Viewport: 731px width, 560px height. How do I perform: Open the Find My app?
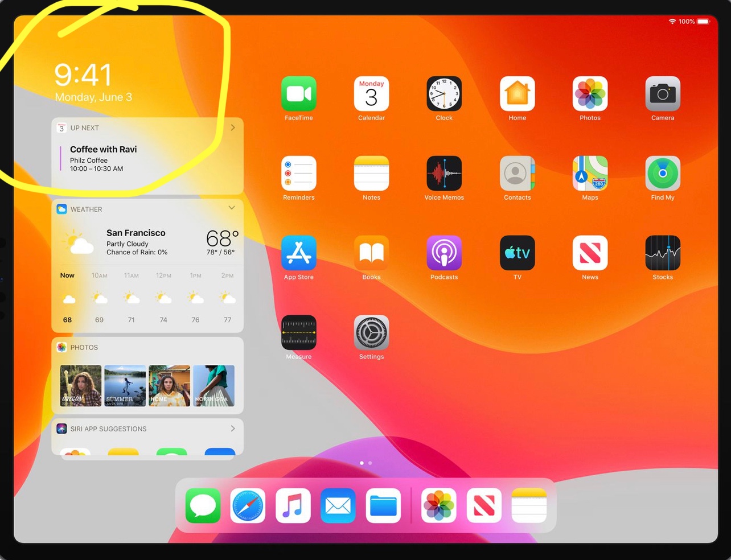(x=663, y=174)
